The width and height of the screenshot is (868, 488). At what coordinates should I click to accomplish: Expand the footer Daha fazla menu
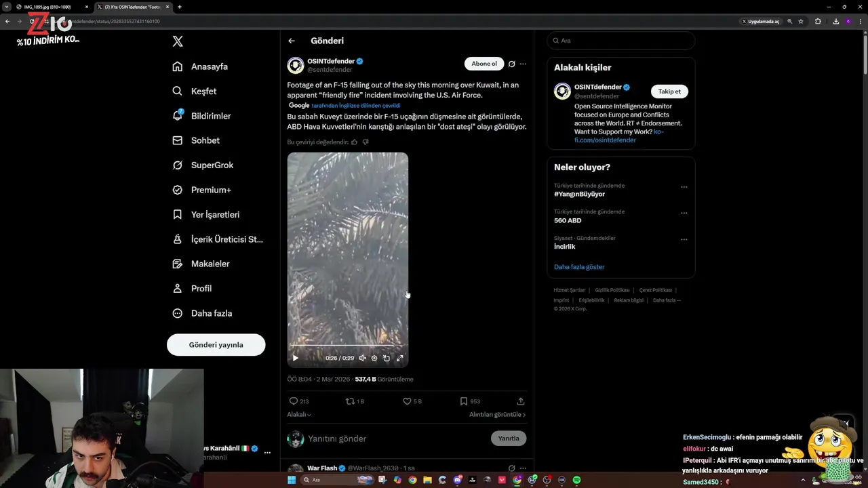667,300
